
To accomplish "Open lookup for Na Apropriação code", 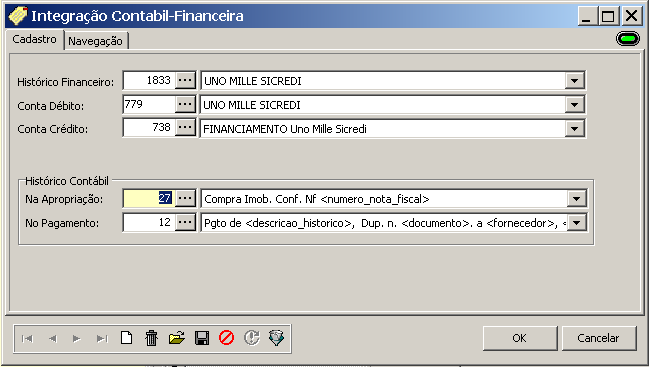I will click(x=185, y=199).
